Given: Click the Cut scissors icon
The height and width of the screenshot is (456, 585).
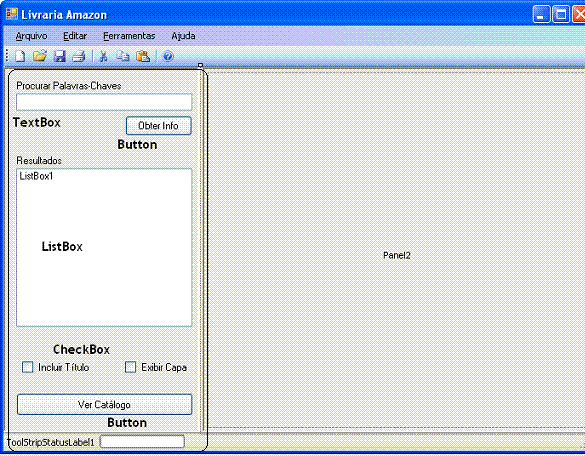Looking at the screenshot, I should (103, 56).
